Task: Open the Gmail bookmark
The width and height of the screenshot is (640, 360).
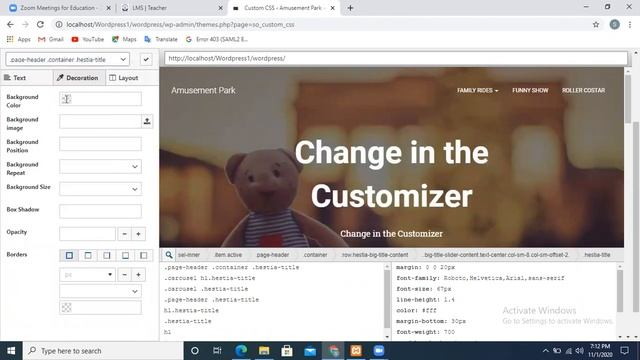Action: pyautogui.click(x=51, y=39)
